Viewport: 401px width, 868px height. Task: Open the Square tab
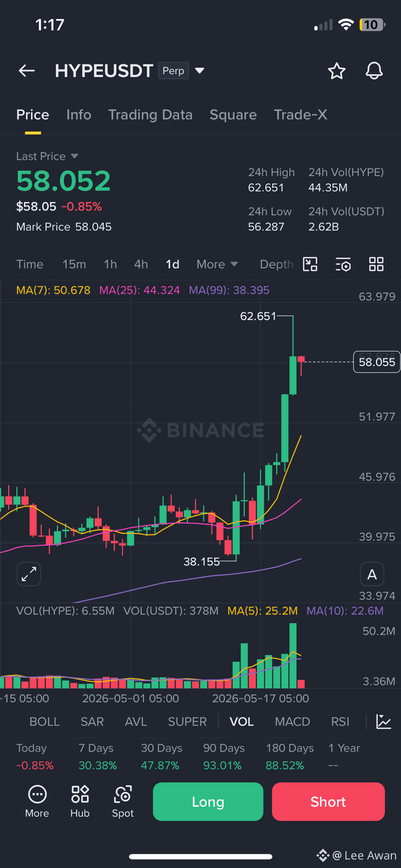coord(233,115)
